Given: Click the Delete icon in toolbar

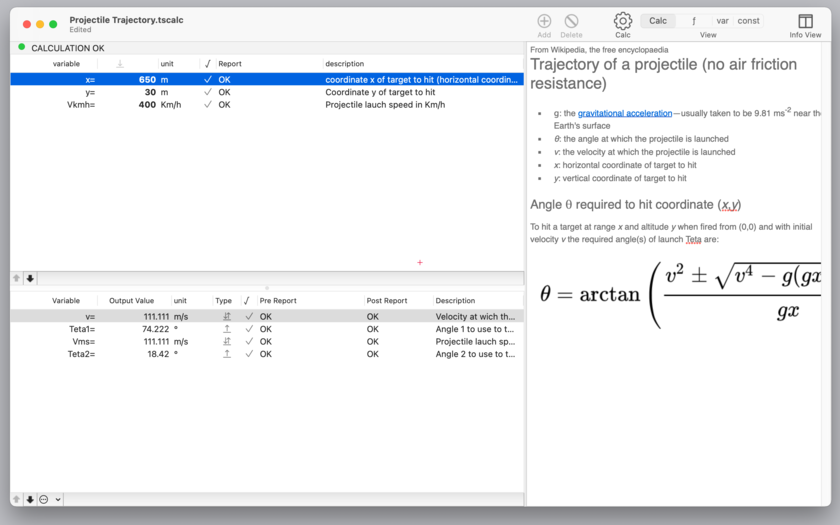Looking at the screenshot, I should click(x=571, y=21).
